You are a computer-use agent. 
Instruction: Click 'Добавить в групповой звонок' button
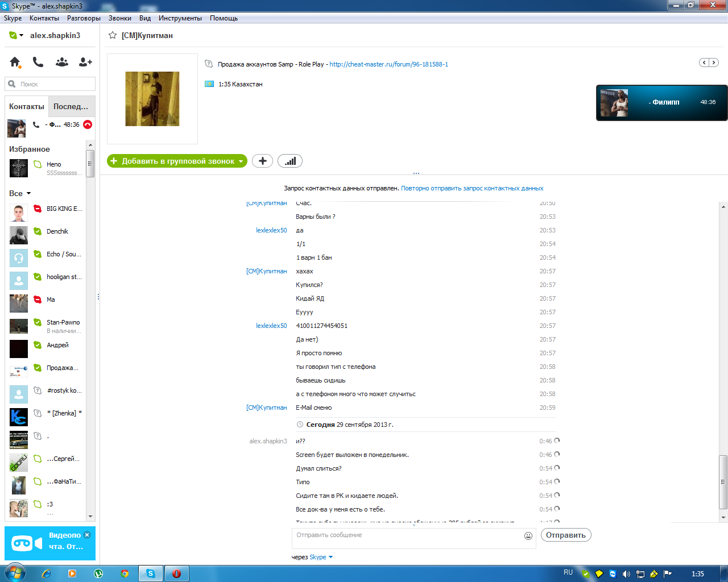tap(177, 161)
